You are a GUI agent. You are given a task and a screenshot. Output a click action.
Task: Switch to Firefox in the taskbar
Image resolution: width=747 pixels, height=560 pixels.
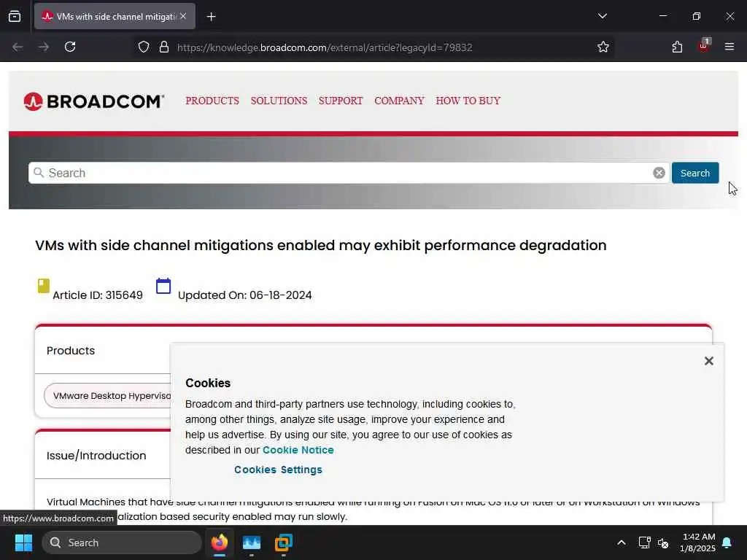pyautogui.click(x=220, y=542)
